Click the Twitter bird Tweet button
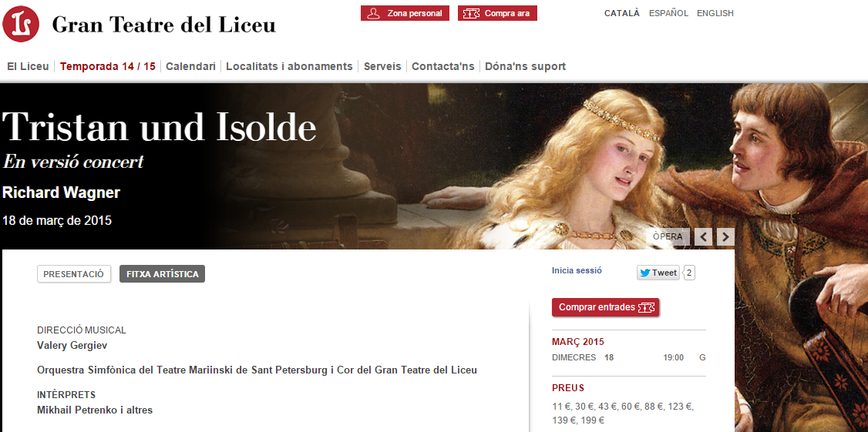868x432 pixels. point(658,273)
